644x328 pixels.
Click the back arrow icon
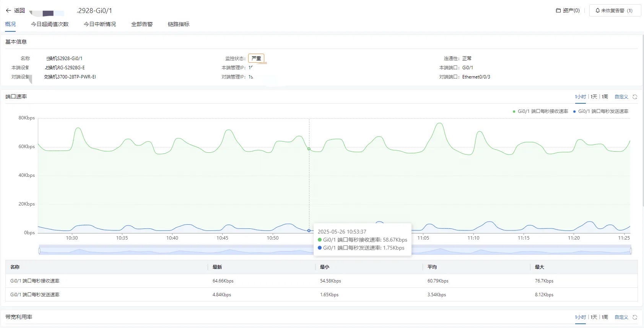click(8, 11)
